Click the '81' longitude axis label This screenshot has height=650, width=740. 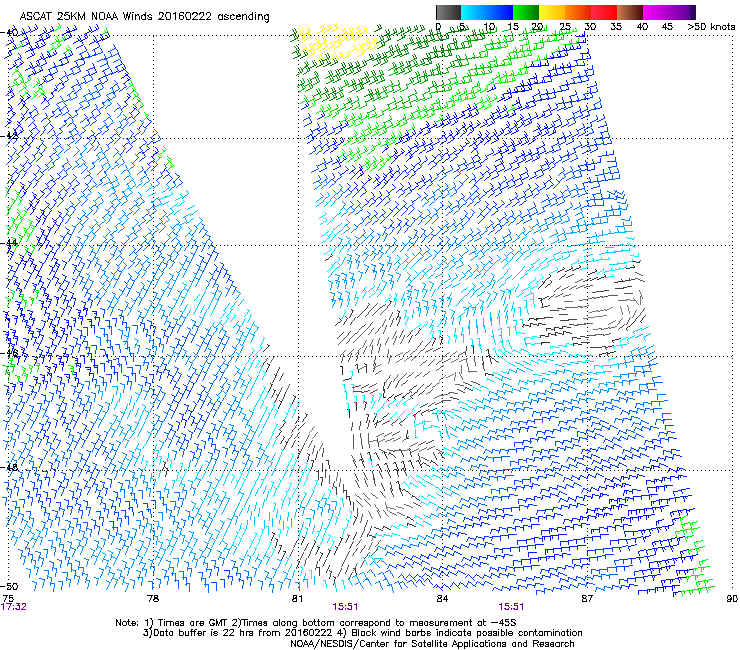click(x=297, y=599)
